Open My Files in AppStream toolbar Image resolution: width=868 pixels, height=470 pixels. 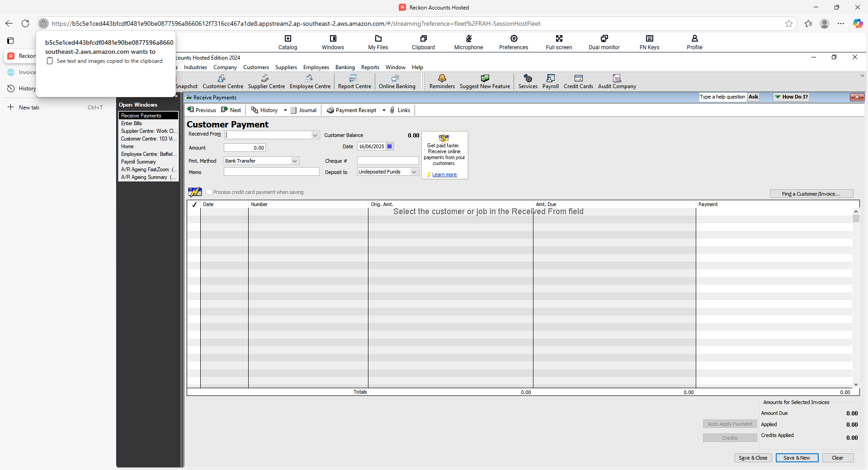point(378,42)
